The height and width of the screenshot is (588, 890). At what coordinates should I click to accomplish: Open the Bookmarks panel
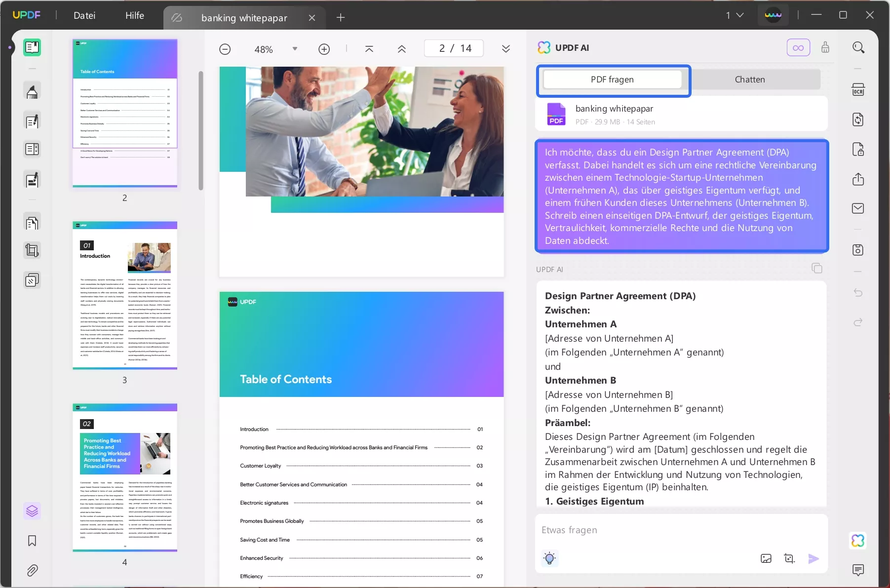[x=32, y=541]
